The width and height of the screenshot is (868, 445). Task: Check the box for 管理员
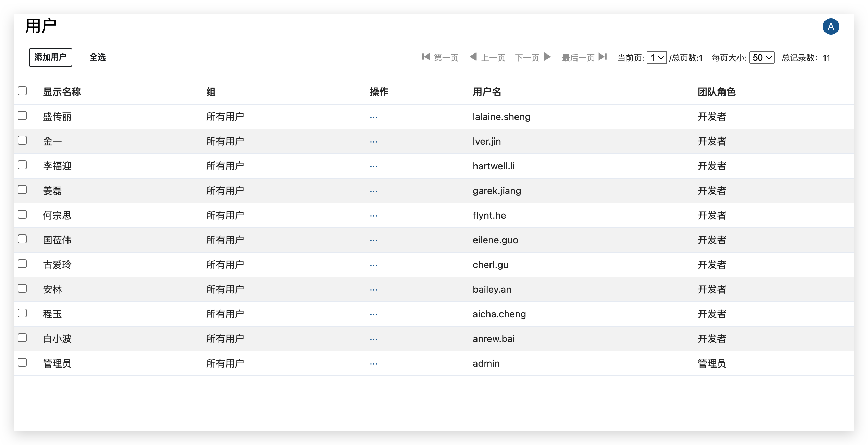(22, 362)
